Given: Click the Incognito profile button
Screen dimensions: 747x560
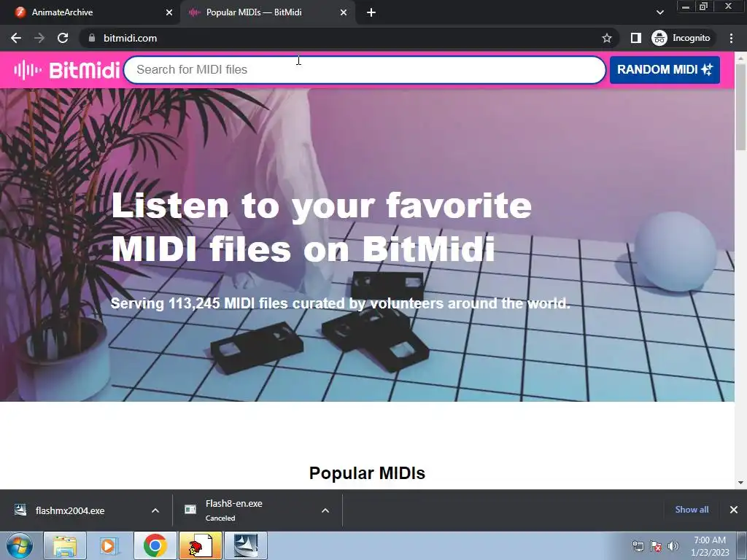Looking at the screenshot, I should 681,38.
